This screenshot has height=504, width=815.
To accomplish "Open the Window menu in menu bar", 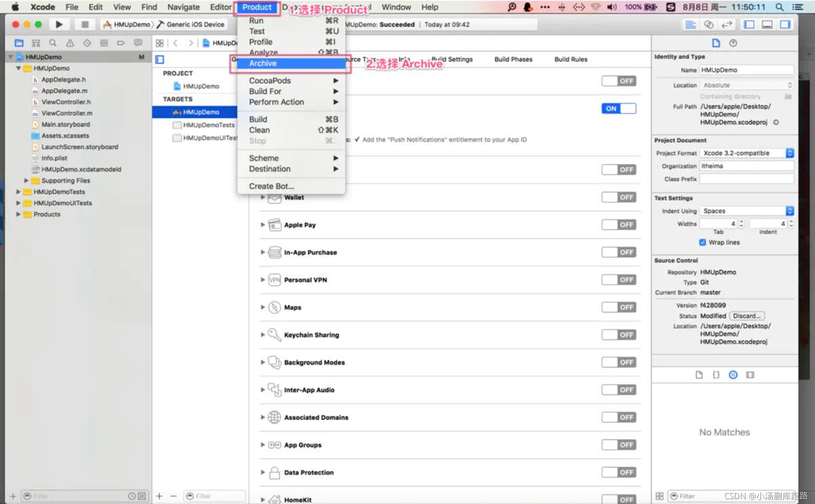I will tap(396, 7).
